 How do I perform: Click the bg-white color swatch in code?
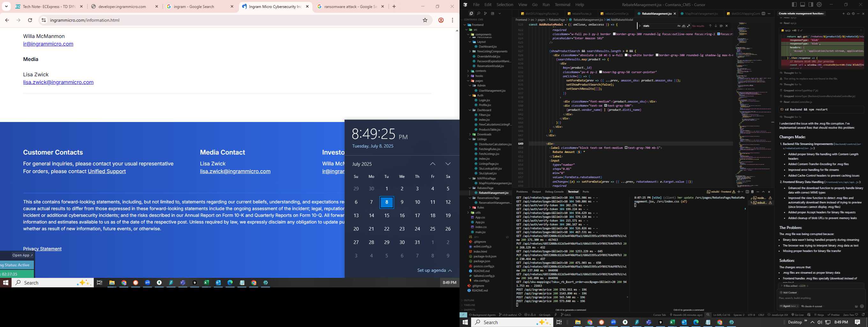pyautogui.click(x=626, y=55)
